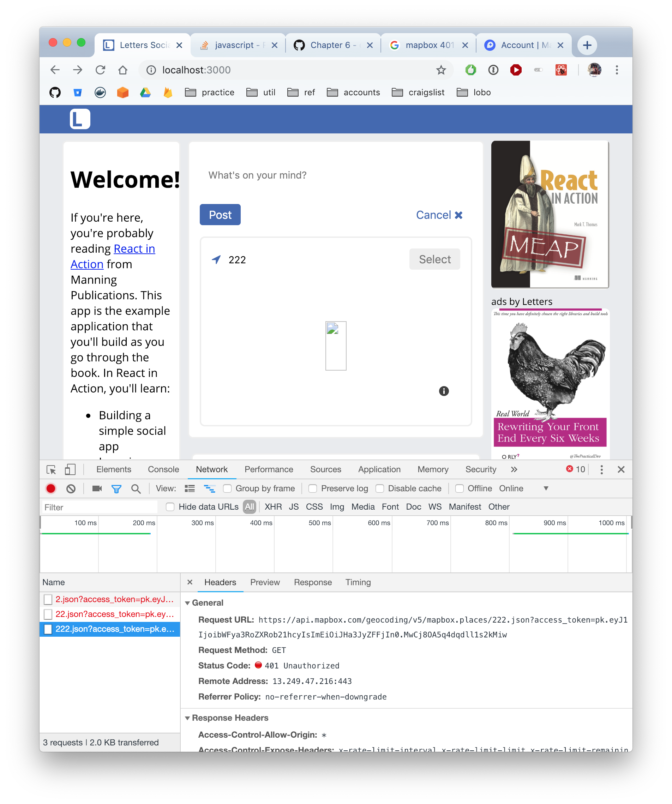
Task: Tick the Offline checkbox
Action: click(460, 488)
